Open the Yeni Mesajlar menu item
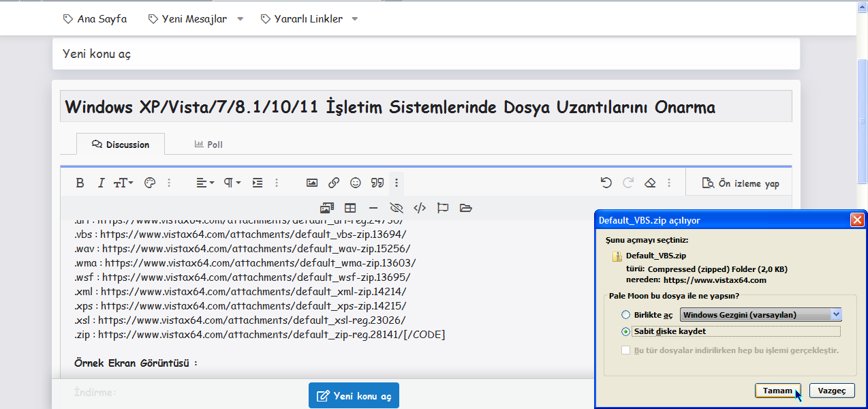 (x=187, y=19)
